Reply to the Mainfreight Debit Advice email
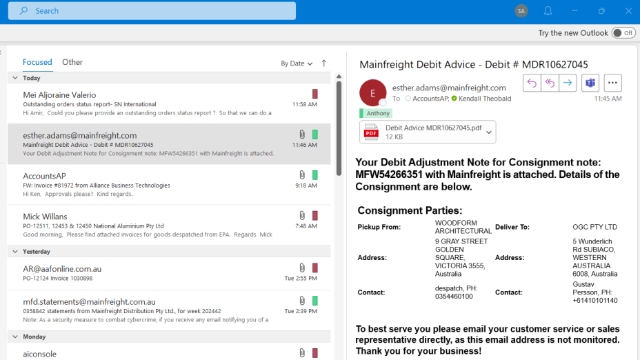The height and width of the screenshot is (360, 640). point(532,83)
